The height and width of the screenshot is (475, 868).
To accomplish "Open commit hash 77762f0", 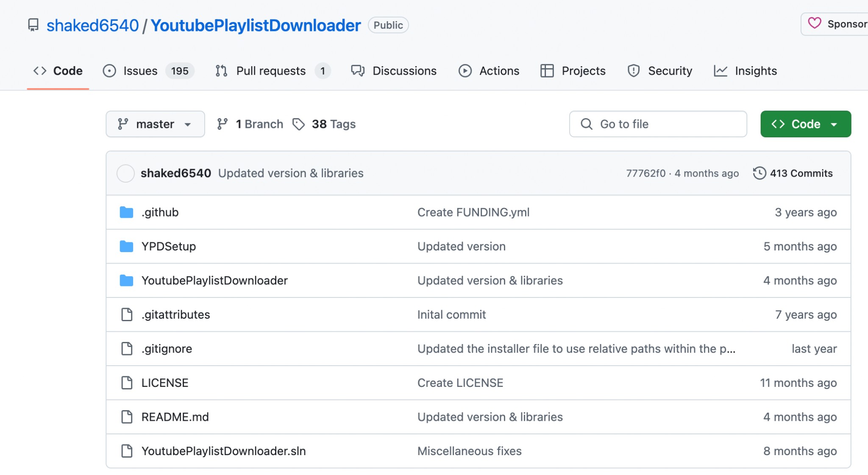I will click(646, 173).
